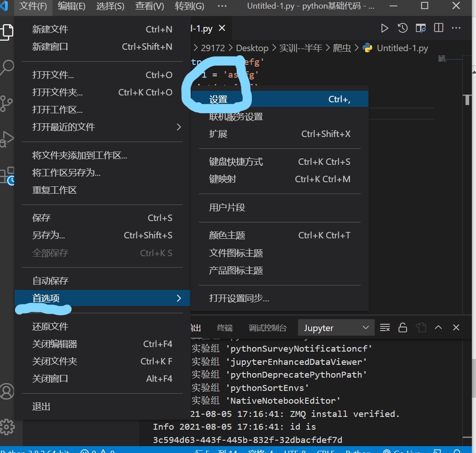
Task: Open the 选择(S) menu
Action: click(110, 6)
